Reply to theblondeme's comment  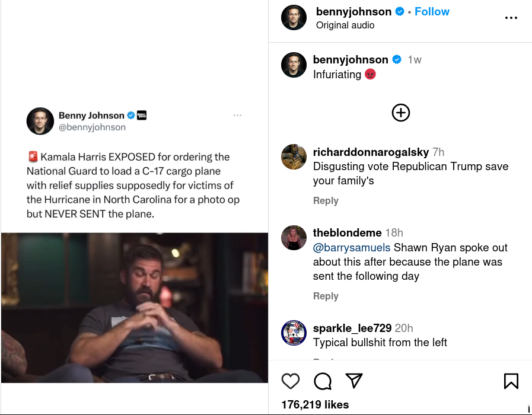pos(326,296)
